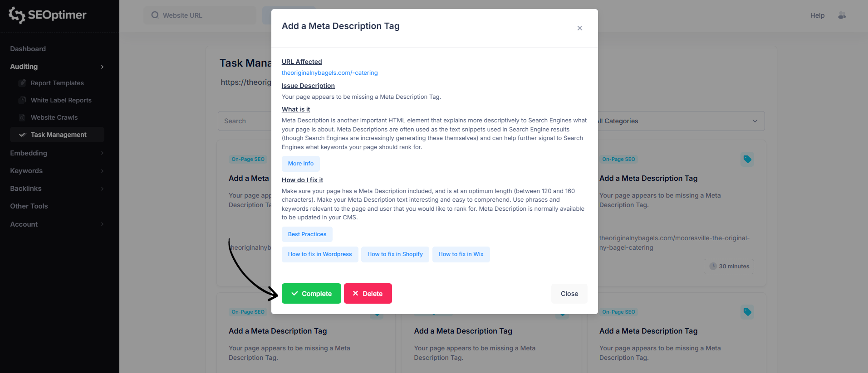Click the tag icon on top-right task card
Image resolution: width=868 pixels, height=373 pixels.
click(747, 159)
